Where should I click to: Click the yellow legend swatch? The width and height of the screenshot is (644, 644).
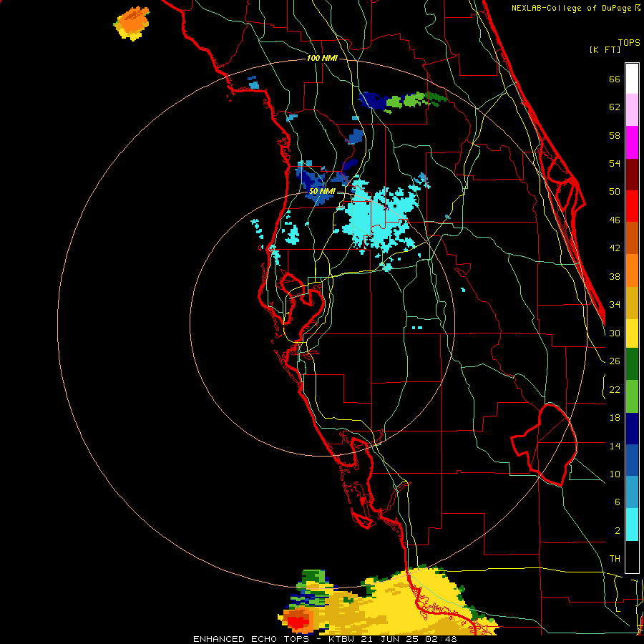[632, 333]
